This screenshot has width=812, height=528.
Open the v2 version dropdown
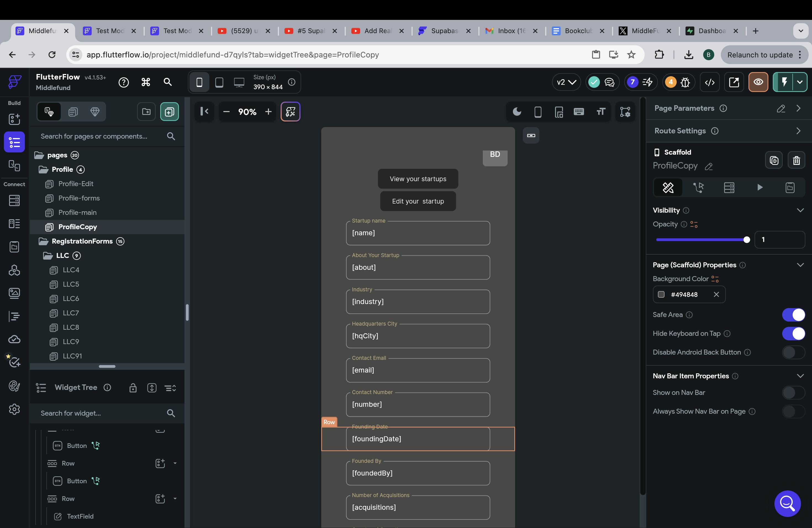(566, 82)
